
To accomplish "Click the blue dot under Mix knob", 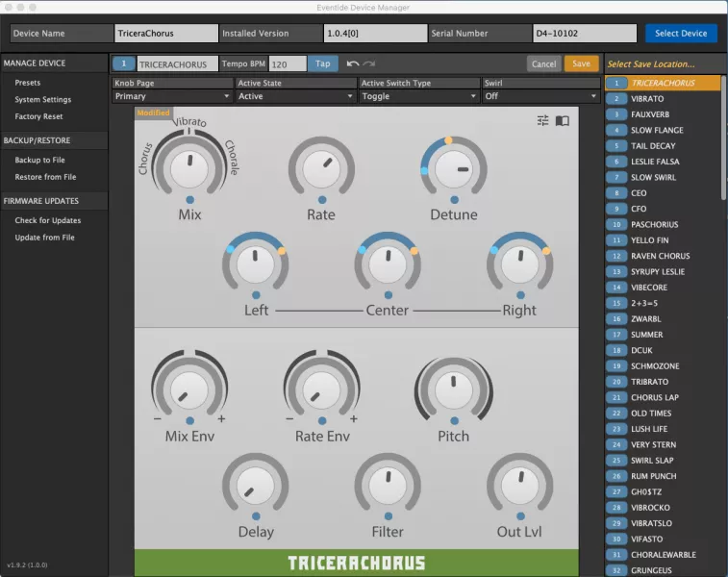I will point(189,200).
